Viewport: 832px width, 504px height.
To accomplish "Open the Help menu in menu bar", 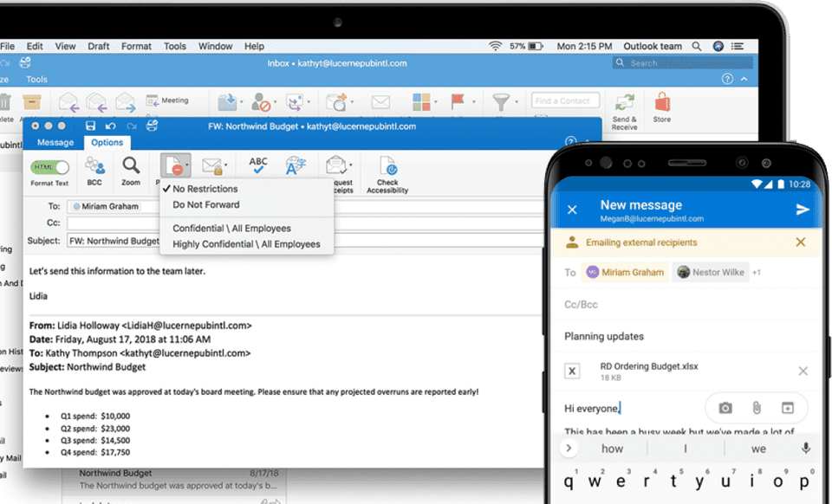I will (254, 46).
